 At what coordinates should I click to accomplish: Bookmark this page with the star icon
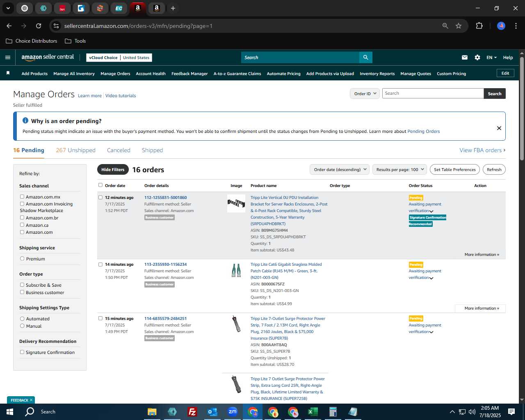pos(459,26)
